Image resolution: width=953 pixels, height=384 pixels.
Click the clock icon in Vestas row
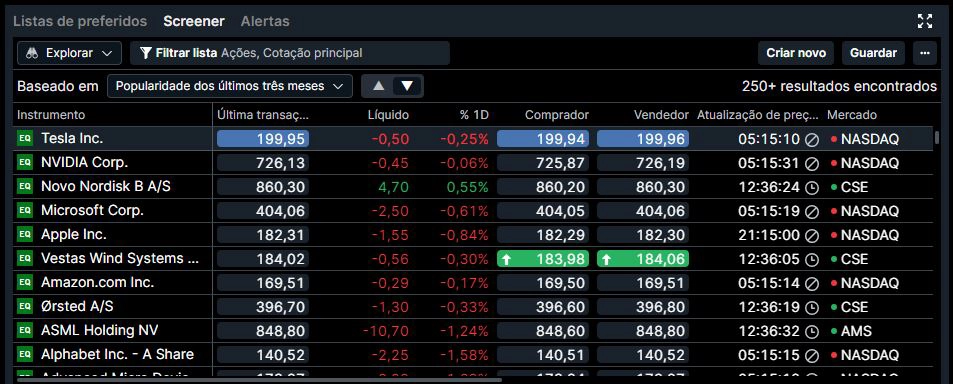pyautogui.click(x=812, y=259)
